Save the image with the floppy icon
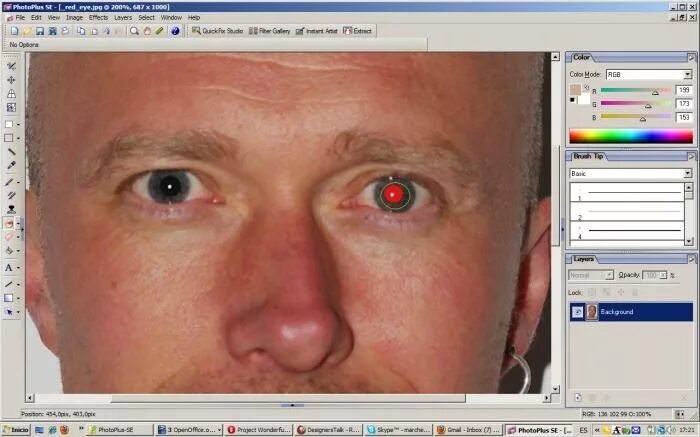The image size is (700, 437). point(40,31)
